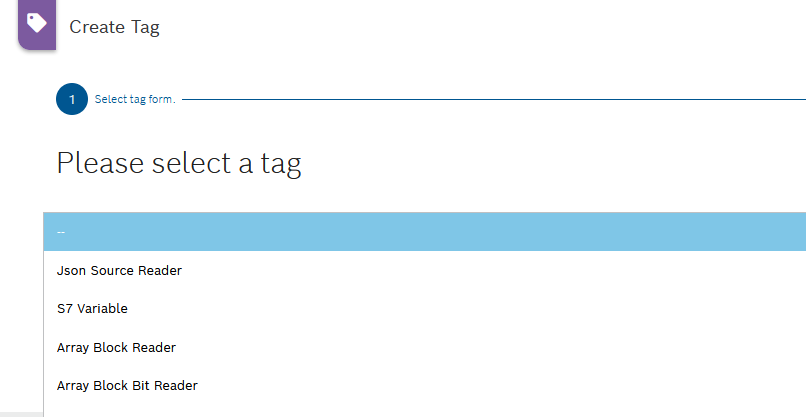This screenshot has height=417, width=806.
Task: Click the "Please select a tag" heading
Action: (179, 163)
